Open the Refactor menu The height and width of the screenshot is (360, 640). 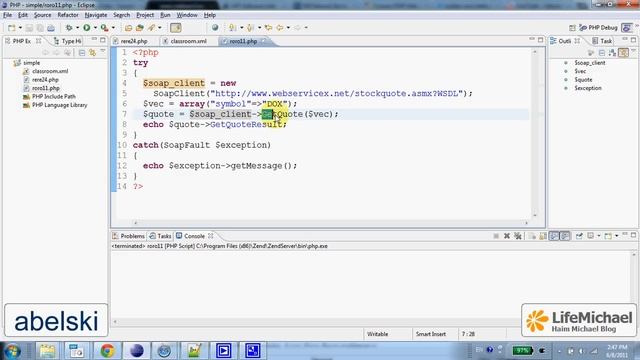(68, 15)
